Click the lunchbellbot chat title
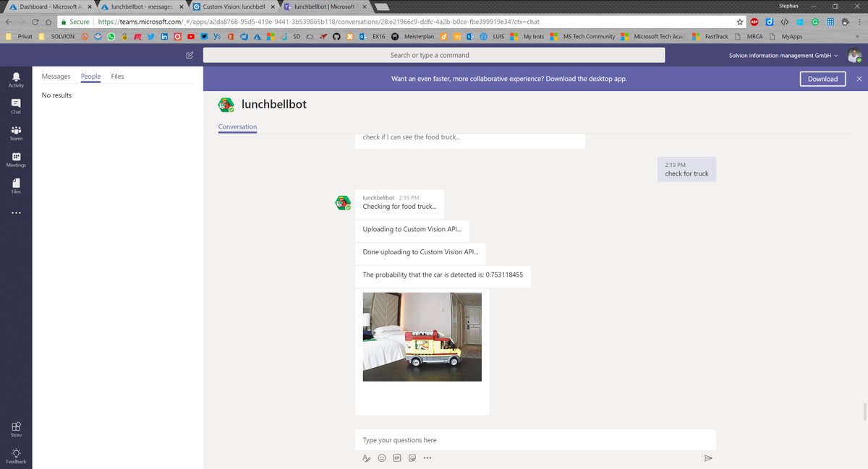 pos(274,104)
